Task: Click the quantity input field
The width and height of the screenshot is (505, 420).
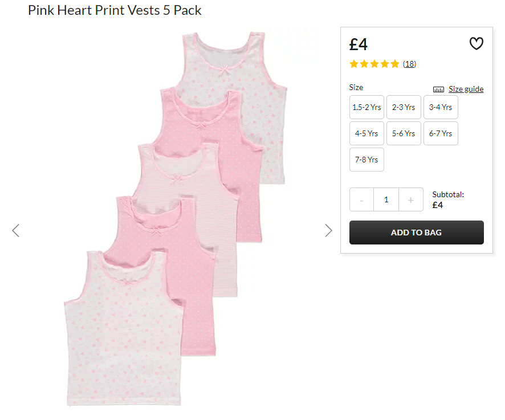Action: tap(386, 199)
